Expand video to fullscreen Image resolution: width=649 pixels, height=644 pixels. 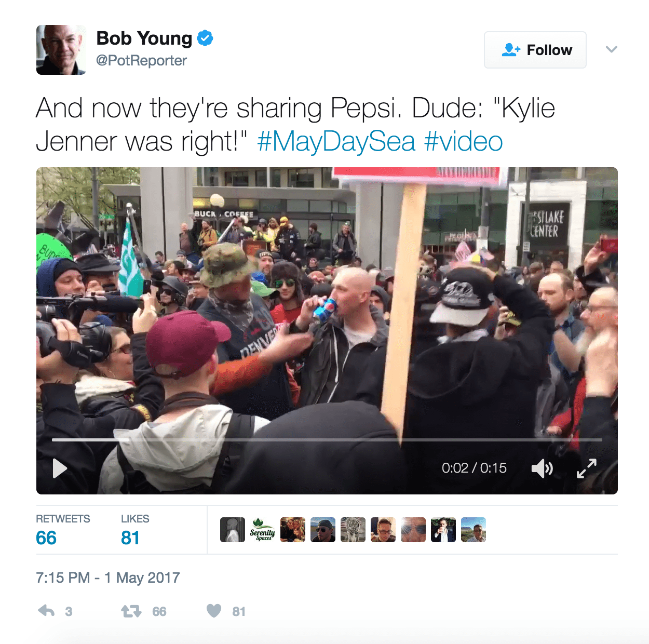(587, 468)
